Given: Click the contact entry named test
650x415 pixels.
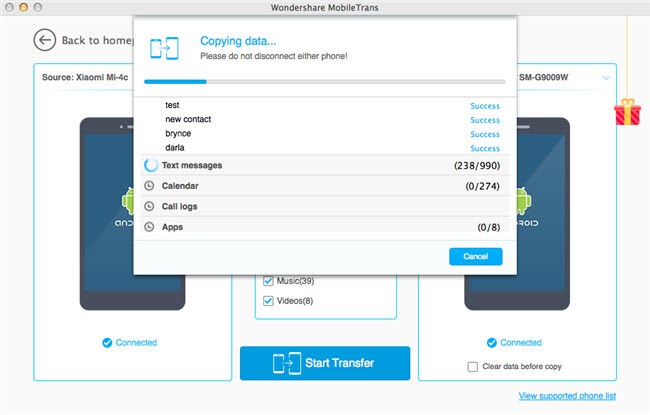Looking at the screenshot, I should click(172, 105).
